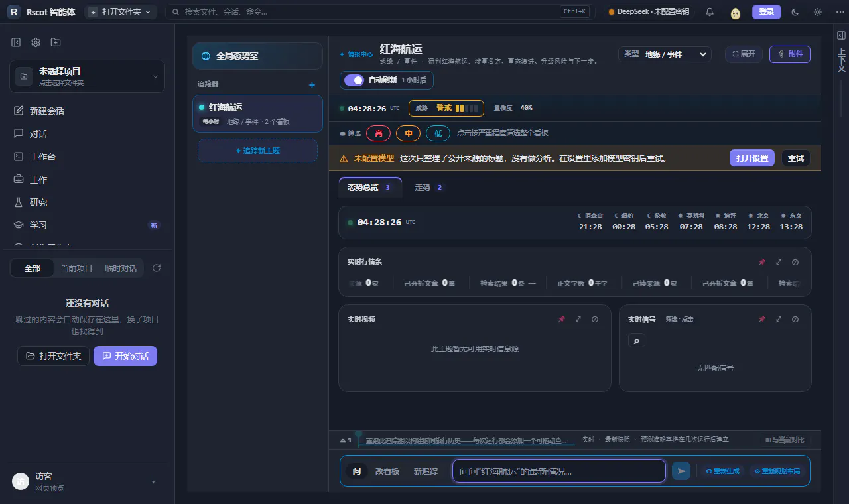Hide the 实时行情条 widget via slash-circle icon
Viewport: 849px width, 504px height.
pyautogui.click(x=795, y=262)
